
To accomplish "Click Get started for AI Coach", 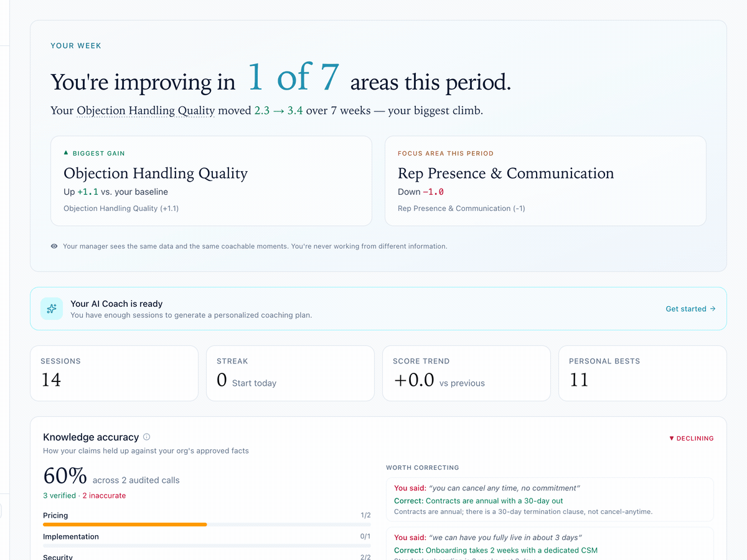I will (690, 309).
